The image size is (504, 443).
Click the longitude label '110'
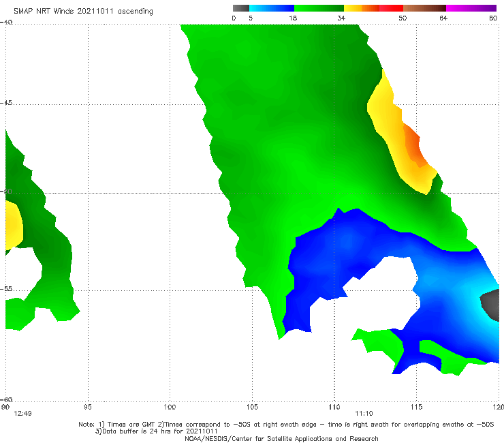click(x=334, y=408)
